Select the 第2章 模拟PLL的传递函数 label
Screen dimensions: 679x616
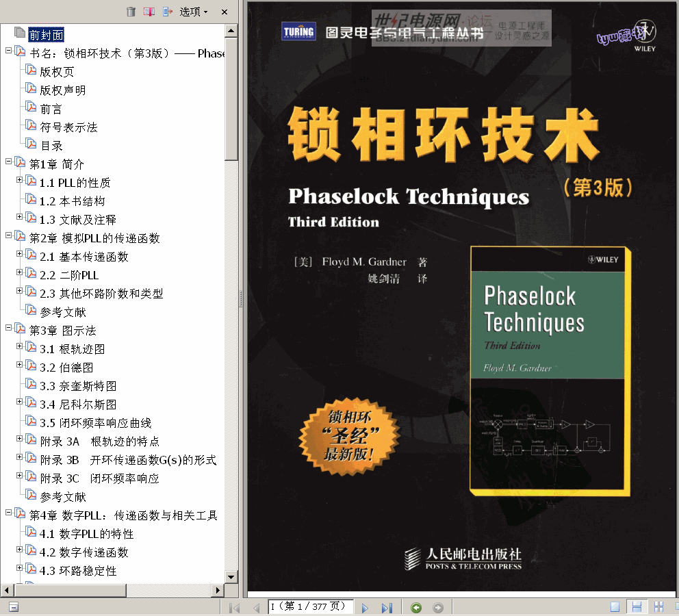[94, 238]
